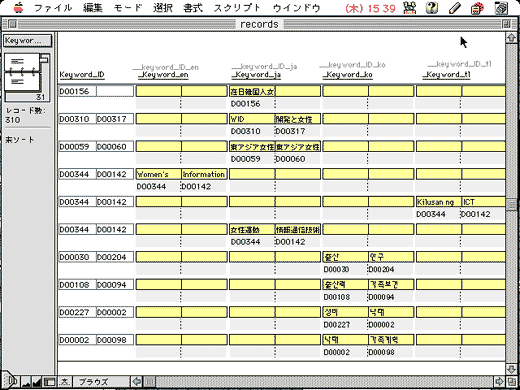This screenshot has height=390, width=520.
Task: Click the puppet-figure icon beside the clock
Action: [409, 8]
